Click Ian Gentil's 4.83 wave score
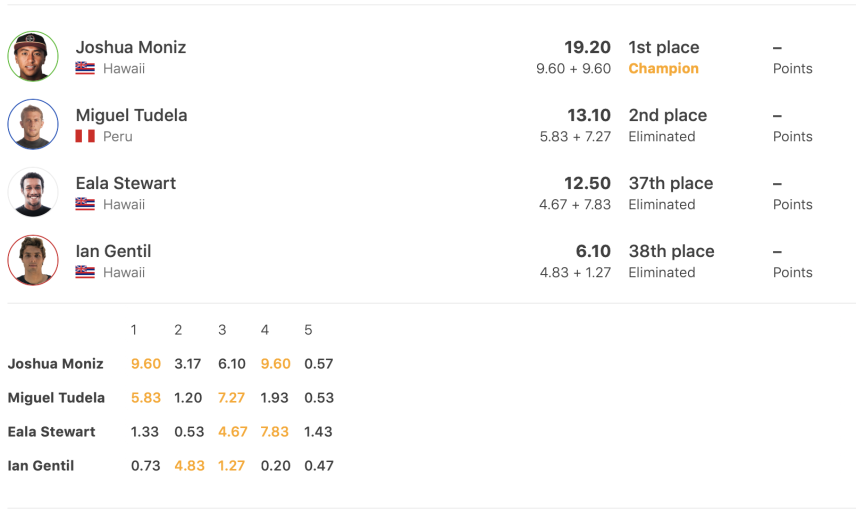The width and height of the screenshot is (856, 513). coord(189,466)
